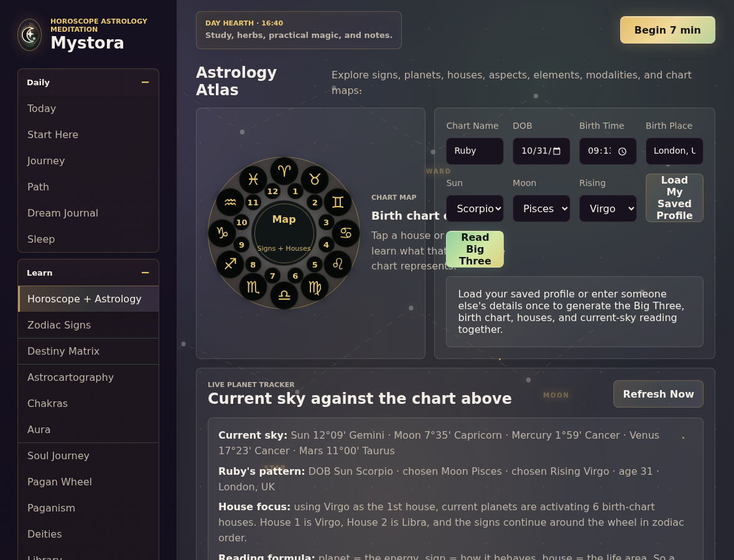Select house 7 on the chart wheel
Image resolution: width=734 pixels, height=560 pixels.
272,276
